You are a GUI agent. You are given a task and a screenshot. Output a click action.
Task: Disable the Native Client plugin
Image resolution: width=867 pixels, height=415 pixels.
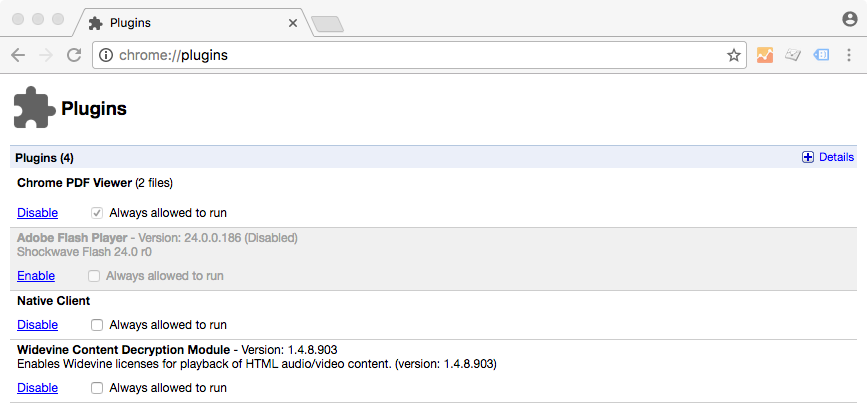[37, 325]
